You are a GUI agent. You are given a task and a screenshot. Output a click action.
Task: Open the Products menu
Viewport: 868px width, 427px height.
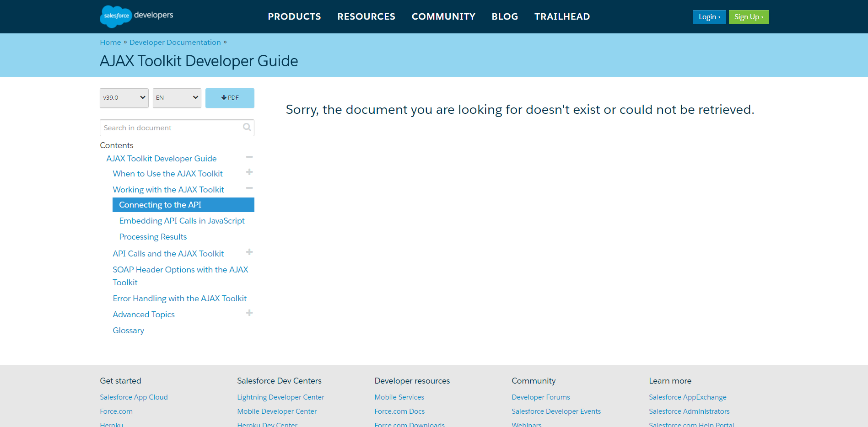click(294, 16)
